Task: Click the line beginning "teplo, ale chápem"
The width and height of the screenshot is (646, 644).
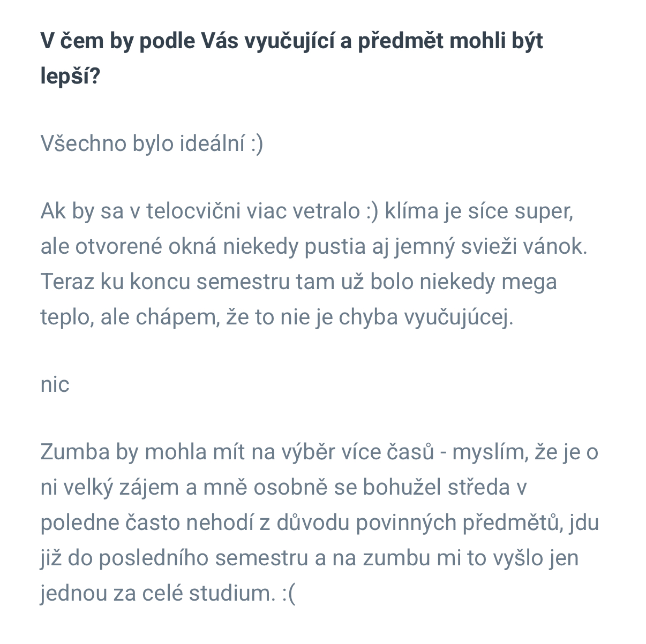Action: coord(276,317)
